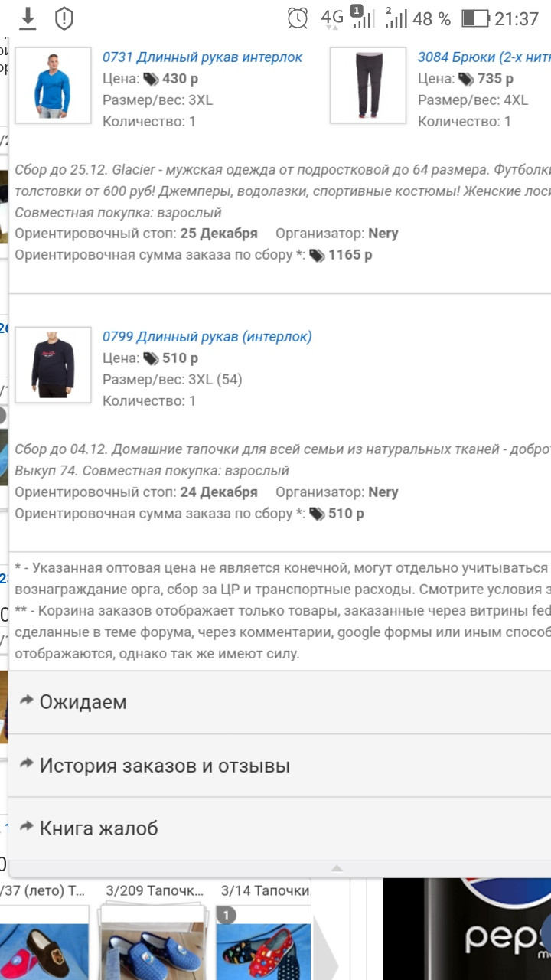Tap the alarm clock status icon
The height and width of the screenshot is (980, 551).
point(298,18)
